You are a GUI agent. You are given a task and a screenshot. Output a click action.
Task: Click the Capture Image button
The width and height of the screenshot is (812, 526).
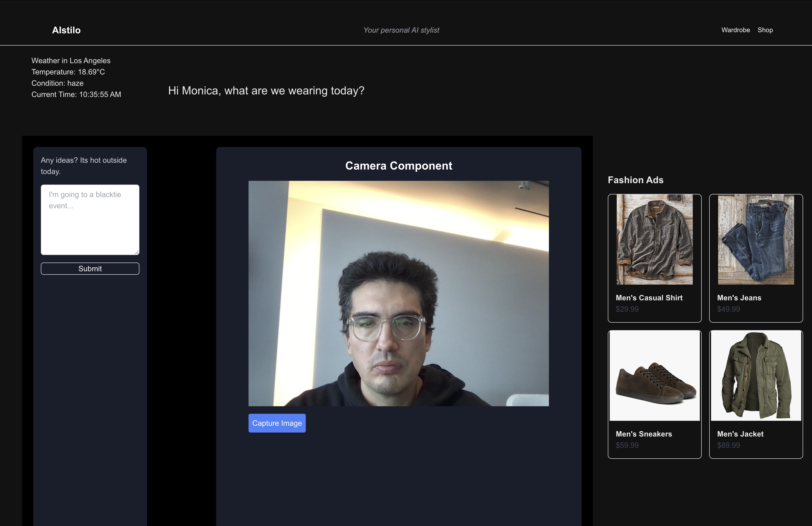277,423
